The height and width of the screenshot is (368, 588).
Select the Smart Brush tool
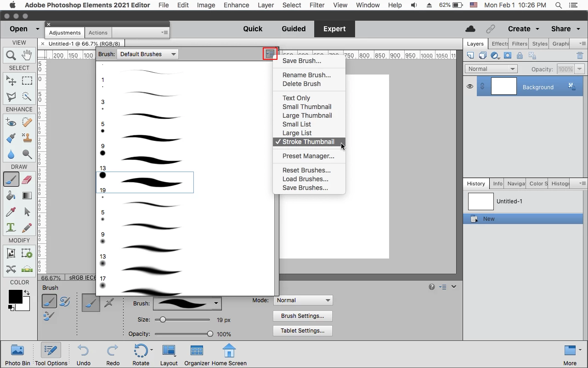tap(11, 138)
